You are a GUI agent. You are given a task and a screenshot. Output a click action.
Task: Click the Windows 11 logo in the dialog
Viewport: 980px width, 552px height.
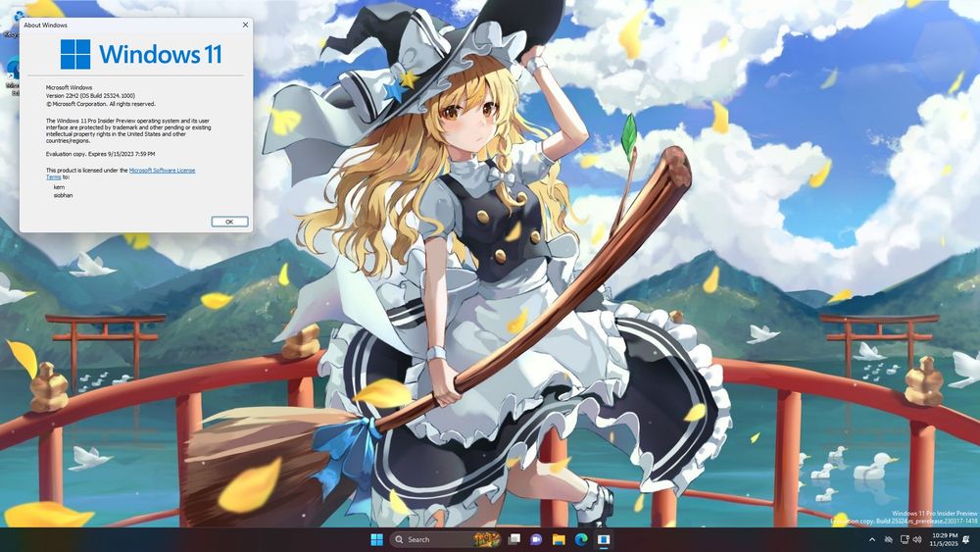141,54
